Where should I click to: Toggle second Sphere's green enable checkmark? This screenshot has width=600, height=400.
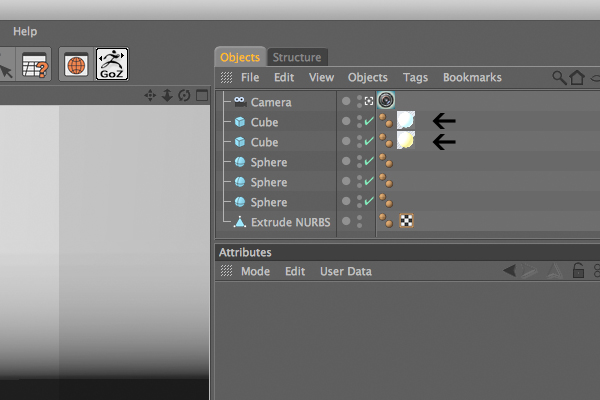coord(369,181)
